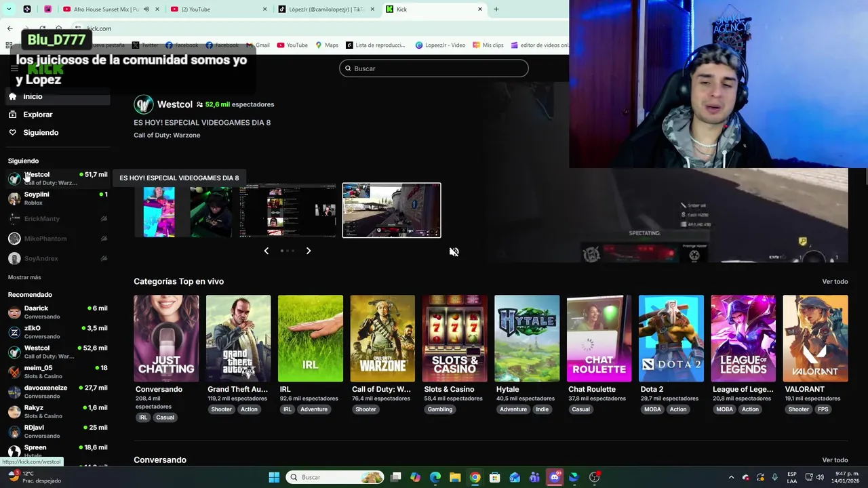Image resolution: width=868 pixels, height=488 pixels.
Task: Open Rakyz recommended channel
Action: tap(58, 411)
